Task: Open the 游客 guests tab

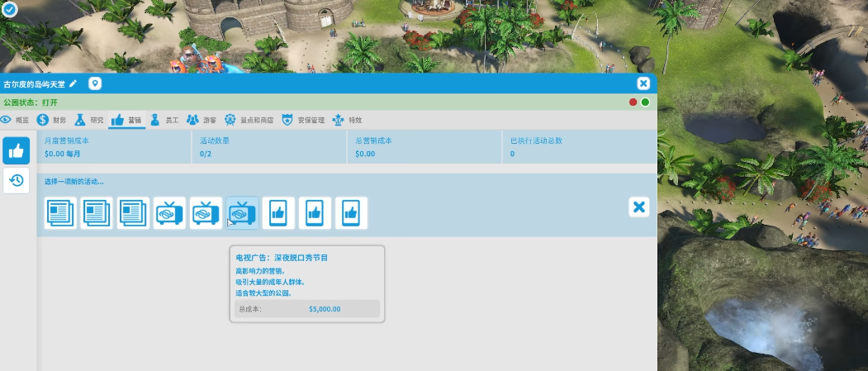Action: [x=202, y=120]
